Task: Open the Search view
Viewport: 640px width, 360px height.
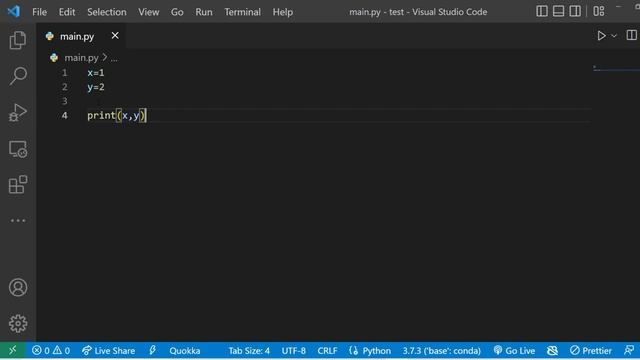Action: pyautogui.click(x=18, y=76)
